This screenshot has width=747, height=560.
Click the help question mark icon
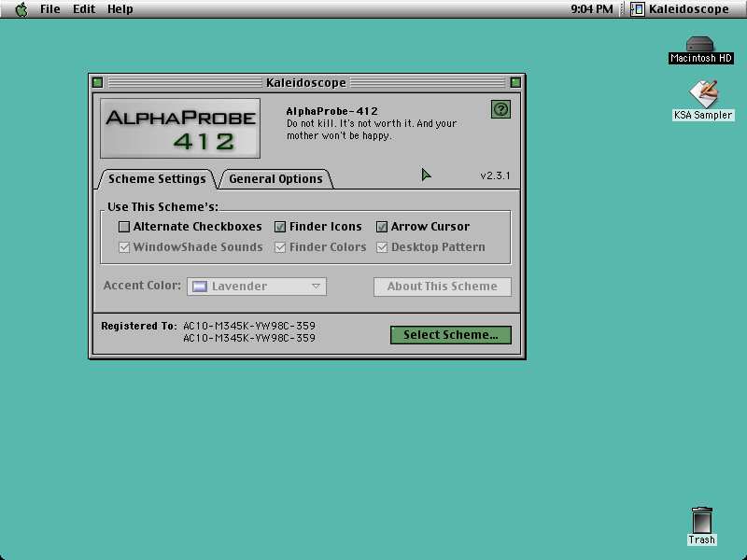(500, 109)
